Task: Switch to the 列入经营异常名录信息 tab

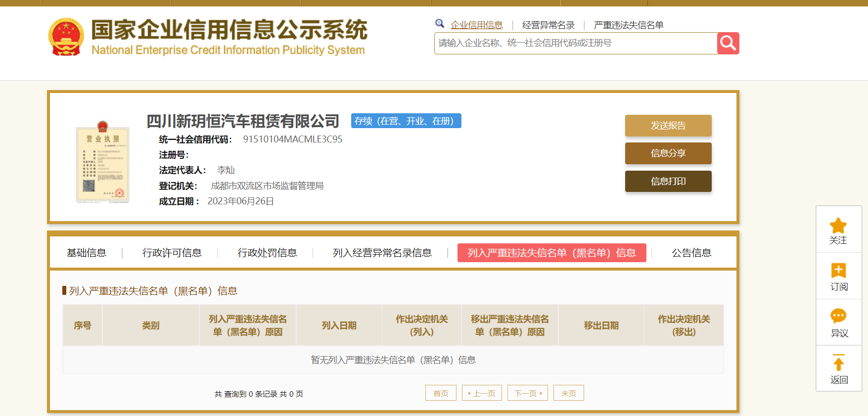Action: pyautogui.click(x=382, y=253)
